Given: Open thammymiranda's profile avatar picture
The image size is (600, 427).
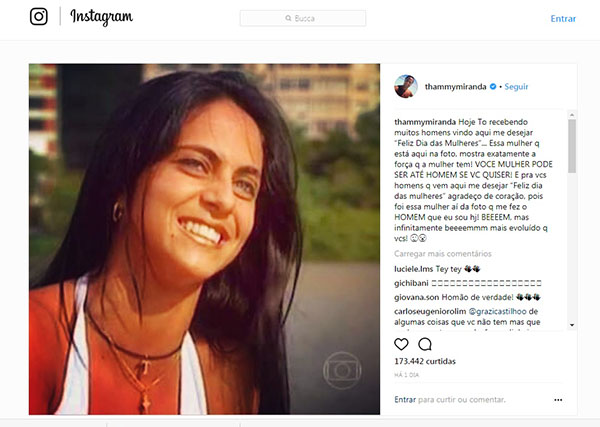Looking at the screenshot, I should [406, 86].
